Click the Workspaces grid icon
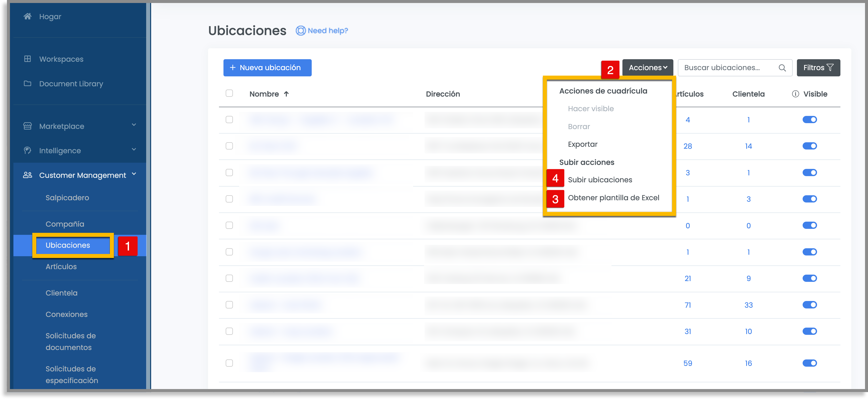Image resolution: width=868 pixels, height=399 pixels. pos(28,59)
